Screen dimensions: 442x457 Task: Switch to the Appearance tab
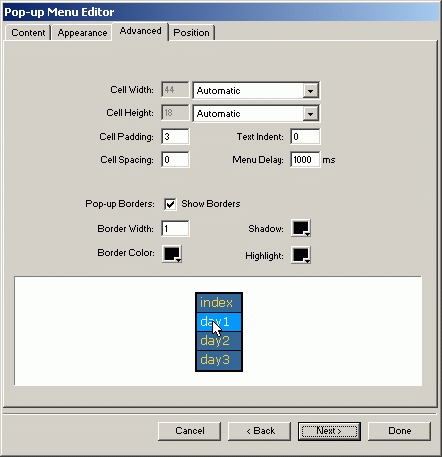click(82, 33)
